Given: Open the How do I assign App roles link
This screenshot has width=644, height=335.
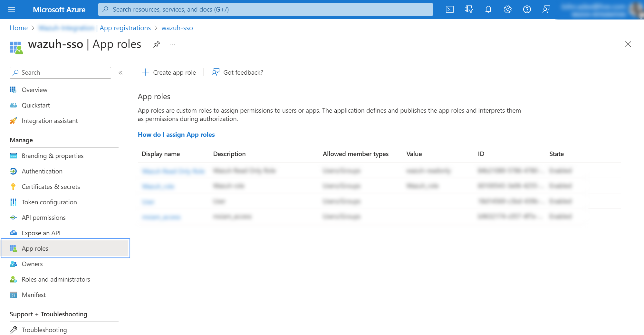Looking at the screenshot, I should tap(176, 135).
